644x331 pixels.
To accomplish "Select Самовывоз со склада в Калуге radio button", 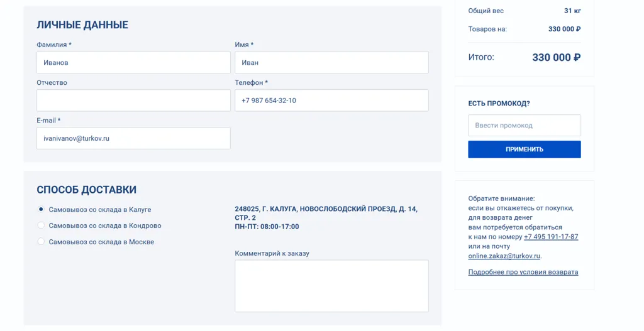I will [41, 209].
